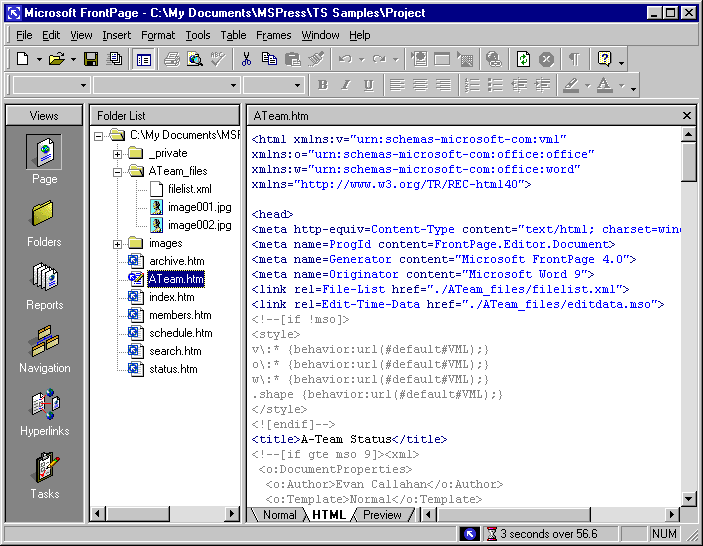The width and height of the screenshot is (703, 546).
Task: Open the Tools menu
Action: [x=198, y=35]
